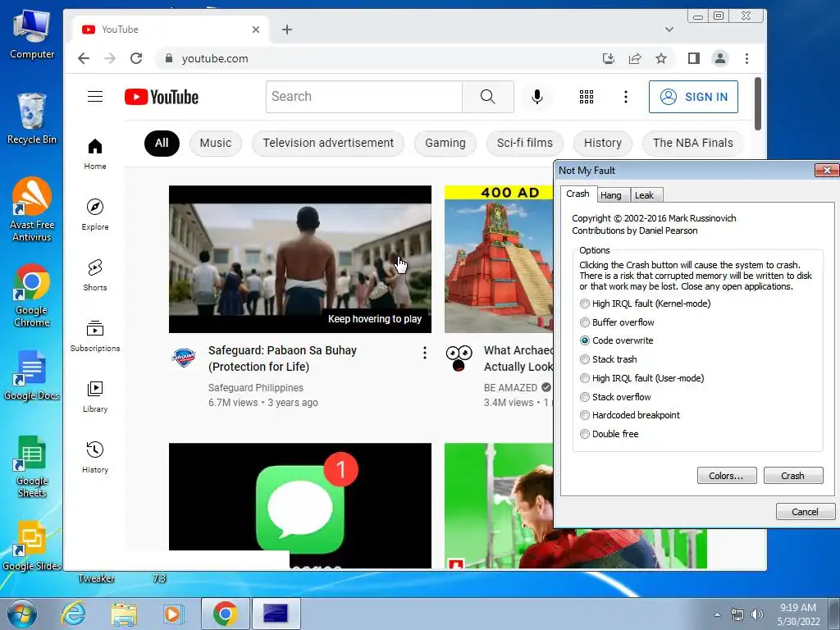Select Double free crash option

pos(609,434)
